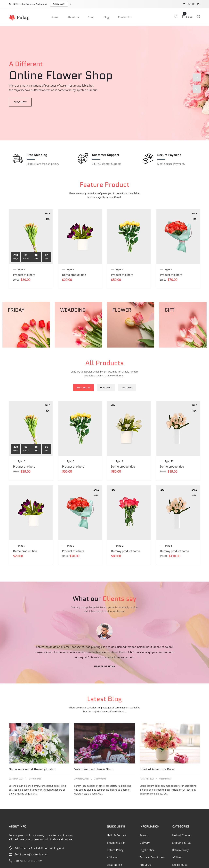Viewport: 209px width, 868px height.
Task: Dismiss the Summer Collection promo bar
Action: [x=70, y=4]
